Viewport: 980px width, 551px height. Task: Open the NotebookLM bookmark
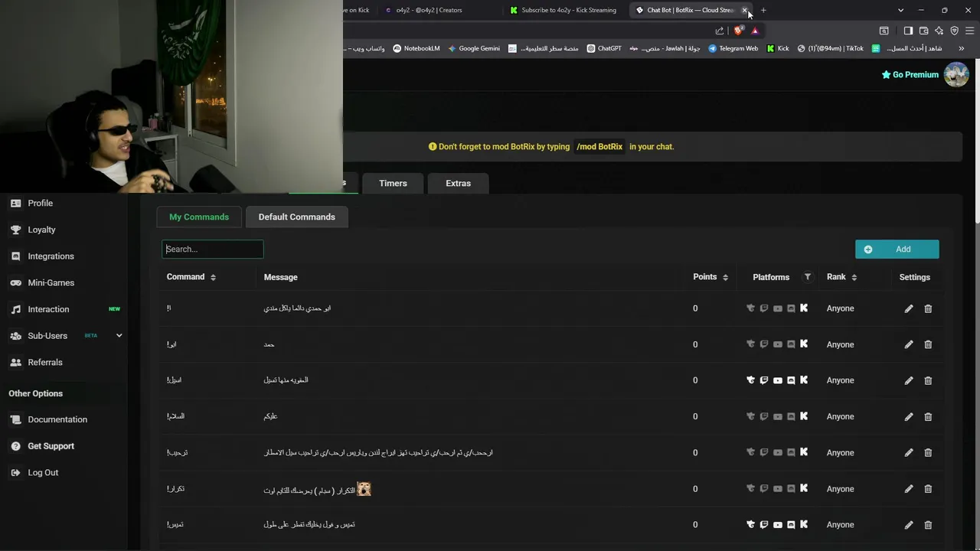[x=416, y=48]
